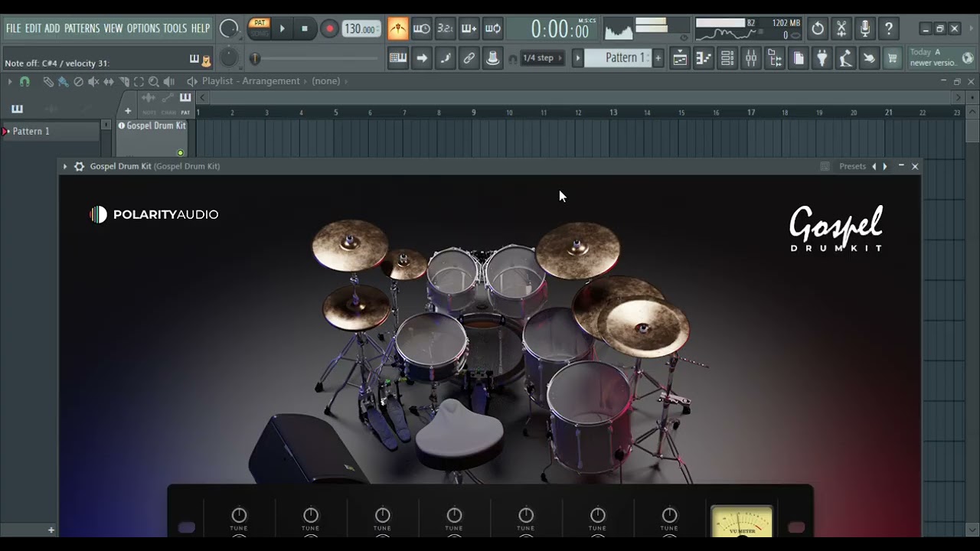Image resolution: width=980 pixels, height=551 pixels.
Task: Open Gospel Drum Kit plugin settings gear
Action: (79, 166)
